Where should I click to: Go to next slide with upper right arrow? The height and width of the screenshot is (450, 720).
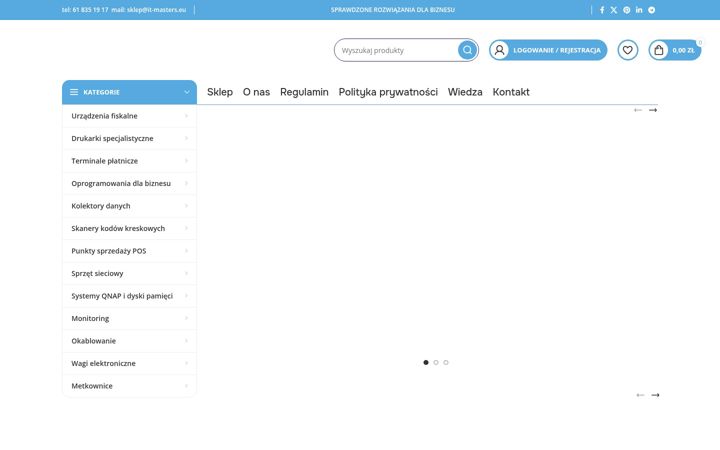(653, 110)
